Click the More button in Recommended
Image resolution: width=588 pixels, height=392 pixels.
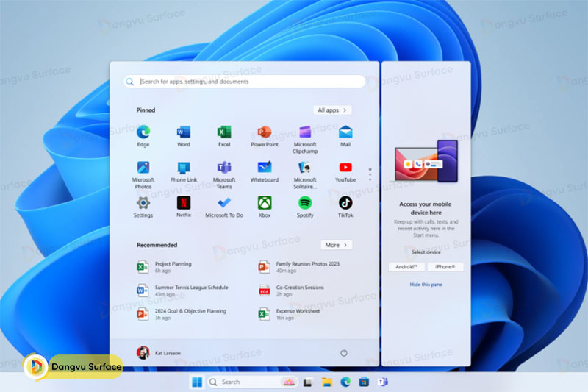tap(337, 245)
